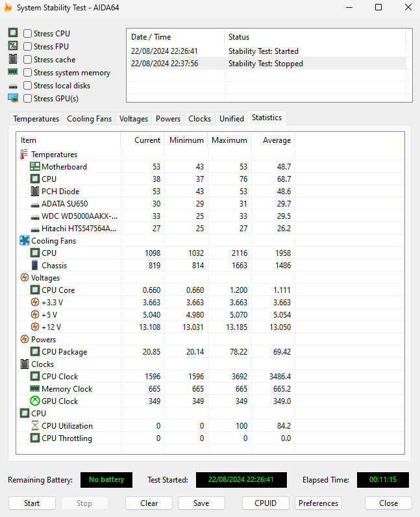Click the Hitachi HTS547564A drive icon

click(34, 230)
